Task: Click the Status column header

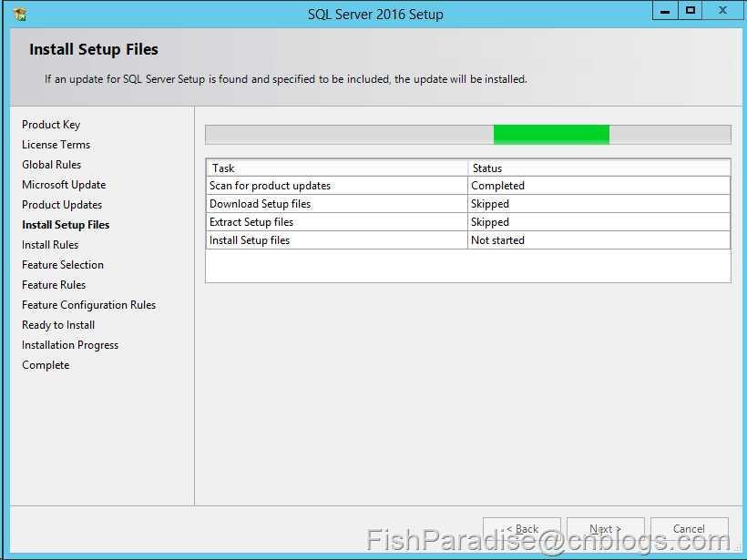Action: click(x=599, y=168)
